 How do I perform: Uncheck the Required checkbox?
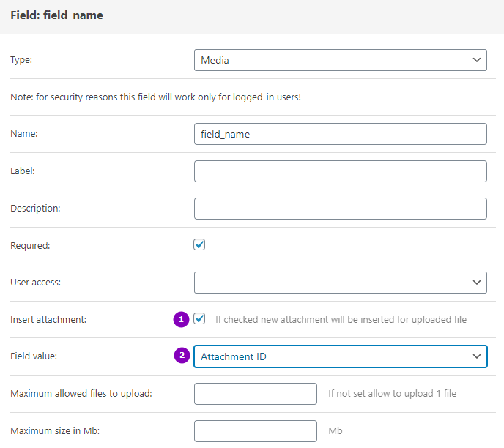point(199,244)
